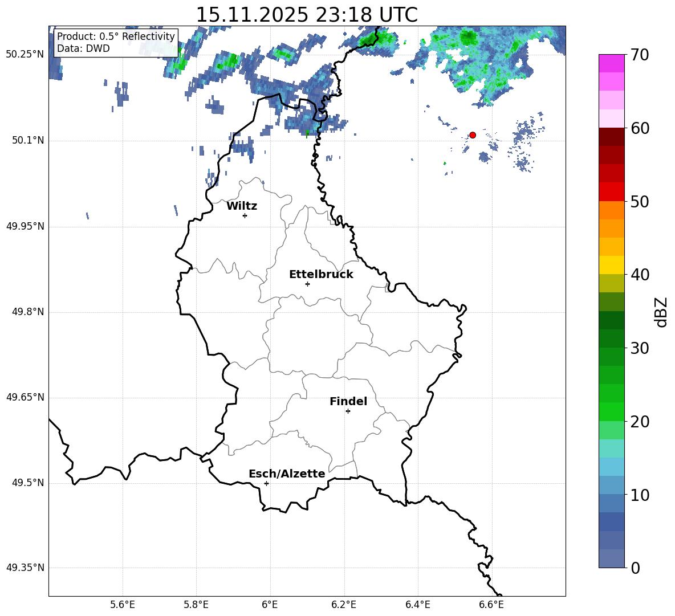Click the 5.8°E longitude label
This screenshot has height=616, width=675.
[196, 605]
